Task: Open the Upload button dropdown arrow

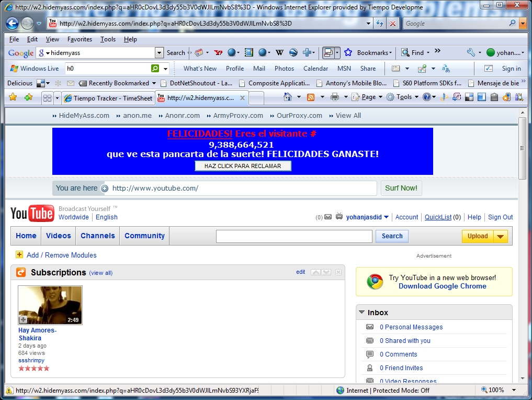Action: (x=500, y=236)
